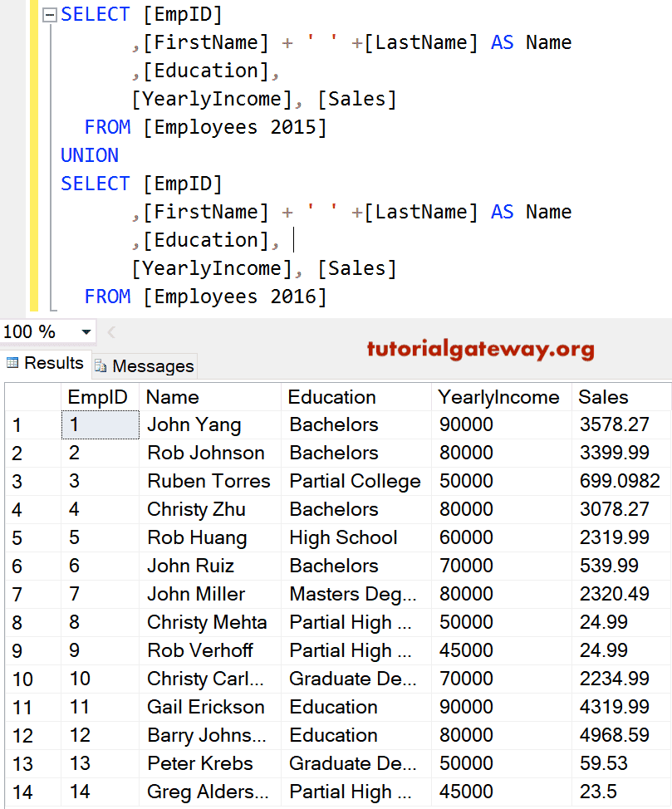The height and width of the screenshot is (809, 672).
Task: Select the Name column header
Action: 172,397
